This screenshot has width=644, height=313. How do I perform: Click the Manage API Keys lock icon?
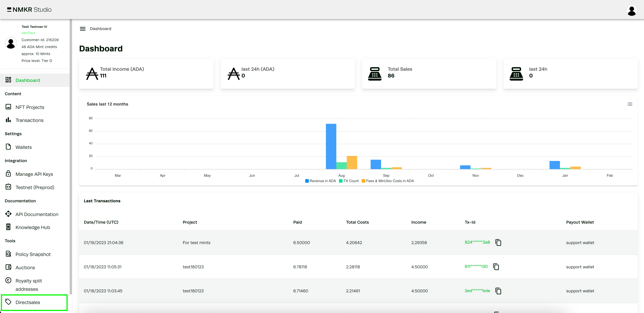[x=8, y=174]
